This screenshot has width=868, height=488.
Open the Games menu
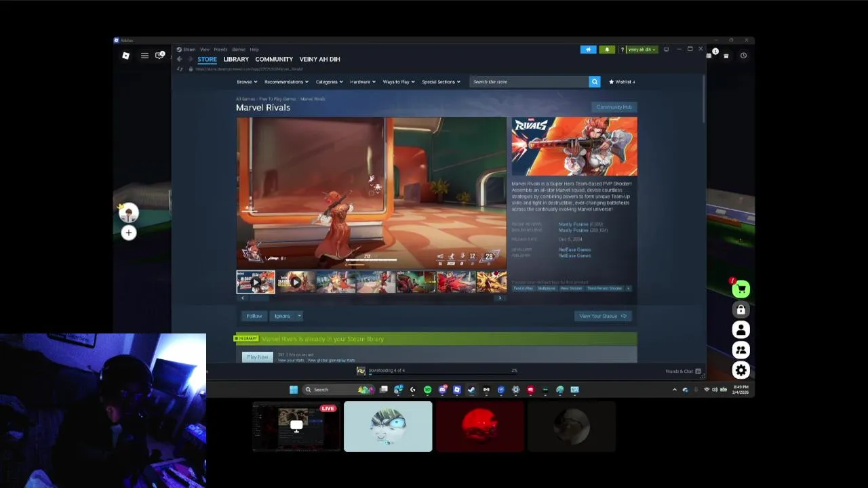239,49
